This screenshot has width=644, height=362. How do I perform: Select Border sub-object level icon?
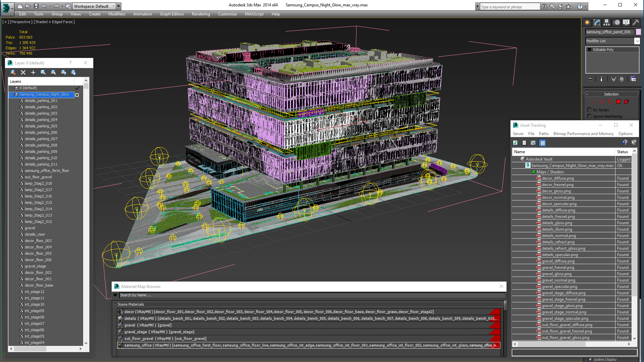[x=610, y=102]
